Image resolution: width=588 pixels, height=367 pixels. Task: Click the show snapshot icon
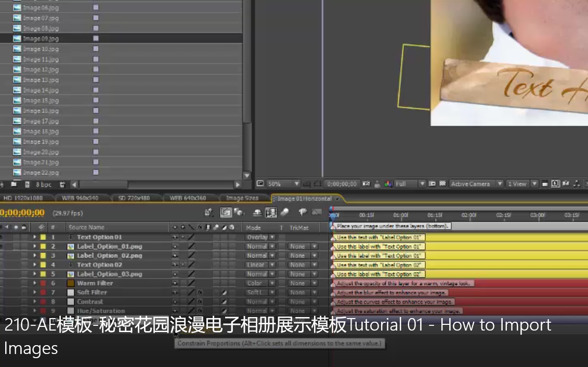coord(377,184)
